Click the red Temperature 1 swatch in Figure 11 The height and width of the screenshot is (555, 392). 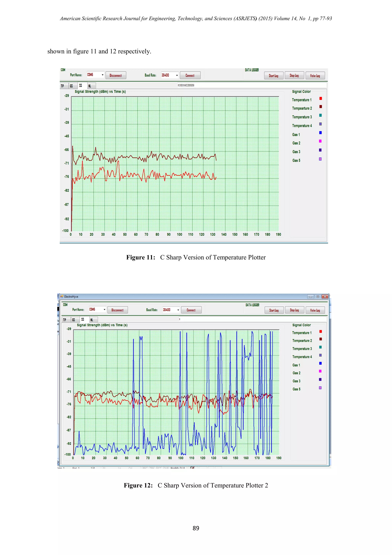tap(321, 98)
